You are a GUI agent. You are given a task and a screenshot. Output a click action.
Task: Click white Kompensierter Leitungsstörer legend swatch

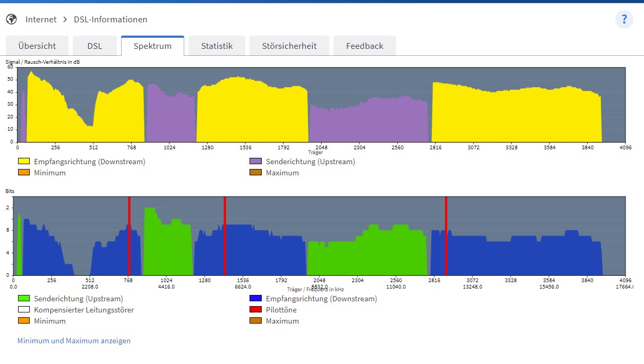pos(24,310)
